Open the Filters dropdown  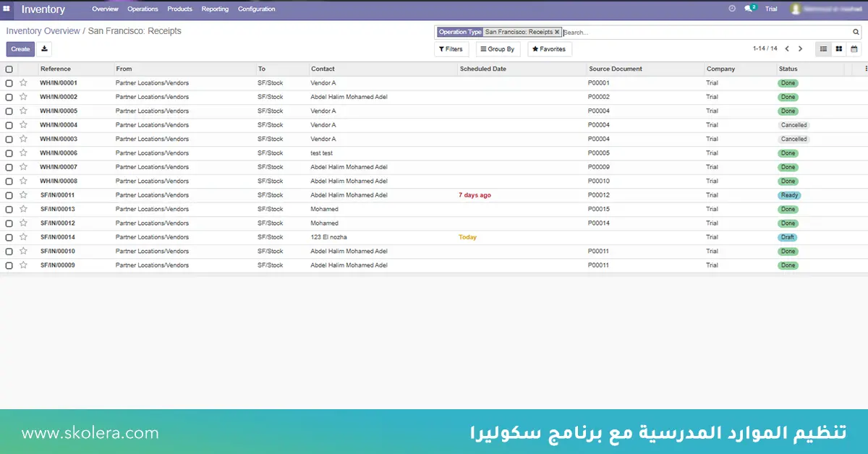click(451, 49)
